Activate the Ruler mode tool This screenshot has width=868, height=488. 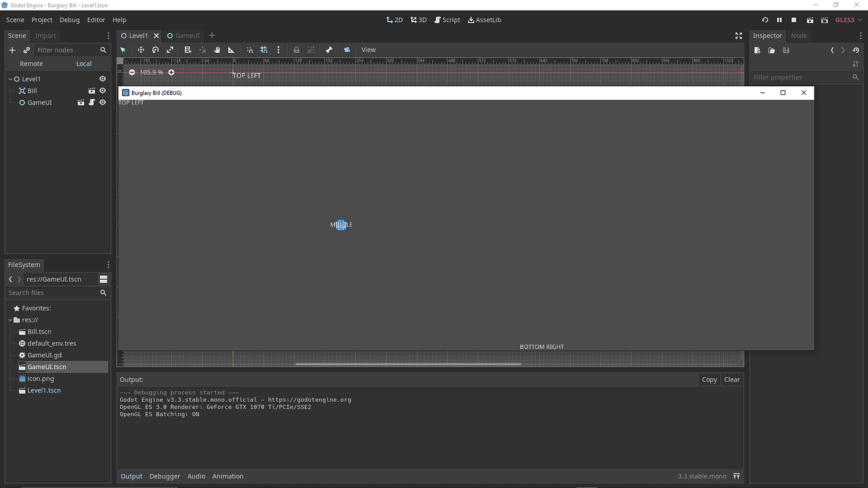pos(231,50)
